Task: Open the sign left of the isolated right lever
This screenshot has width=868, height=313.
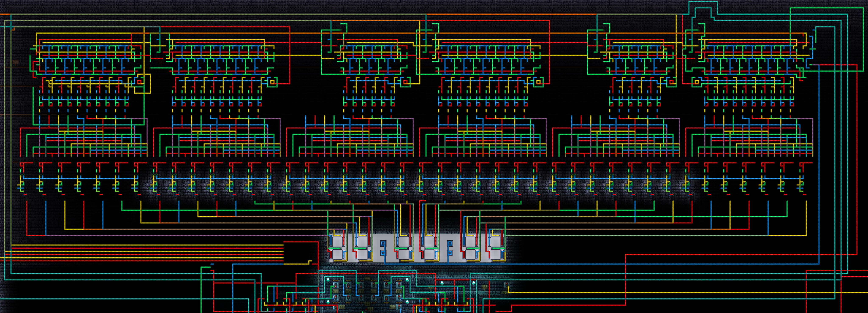Action: 485,287
